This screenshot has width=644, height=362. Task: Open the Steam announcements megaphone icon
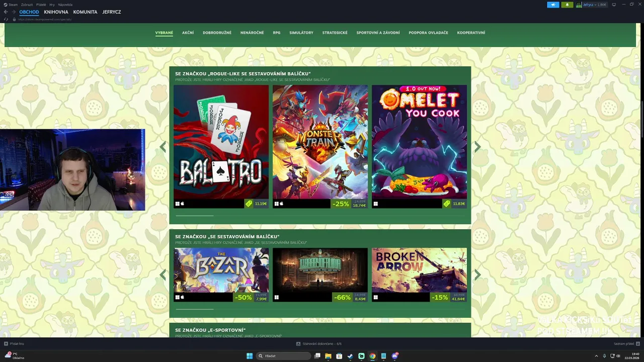pos(553,5)
